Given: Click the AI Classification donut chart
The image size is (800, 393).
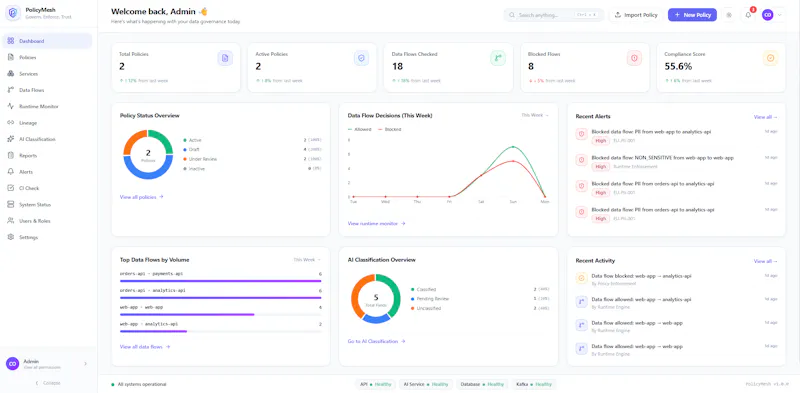Looking at the screenshot, I should pyautogui.click(x=376, y=299).
